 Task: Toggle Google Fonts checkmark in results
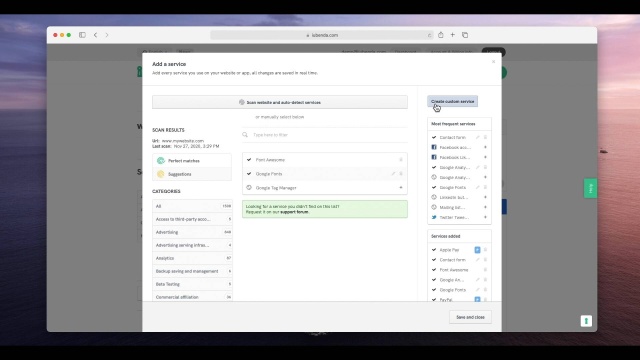coord(249,173)
